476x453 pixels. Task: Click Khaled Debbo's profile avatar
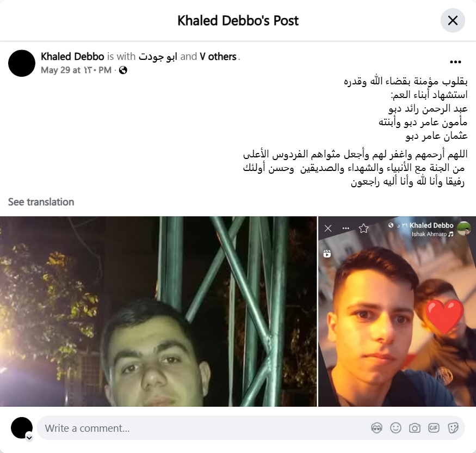[x=22, y=63]
